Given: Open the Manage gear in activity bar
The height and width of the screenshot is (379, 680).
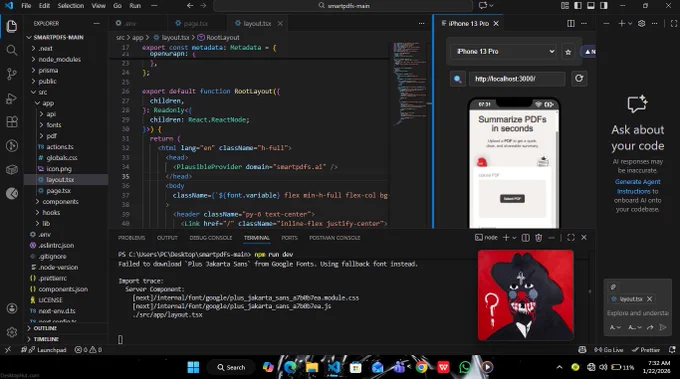Looking at the screenshot, I should click(x=12, y=332).
